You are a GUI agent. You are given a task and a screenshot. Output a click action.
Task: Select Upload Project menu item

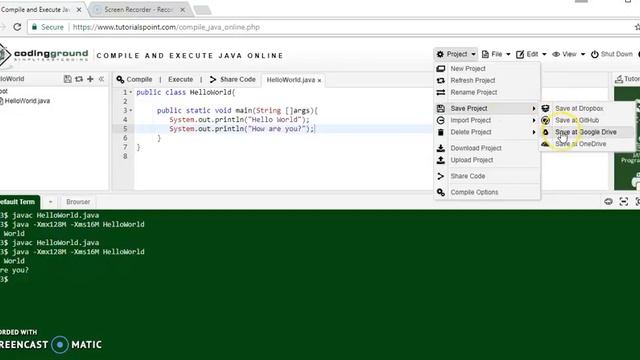[487, 160]
